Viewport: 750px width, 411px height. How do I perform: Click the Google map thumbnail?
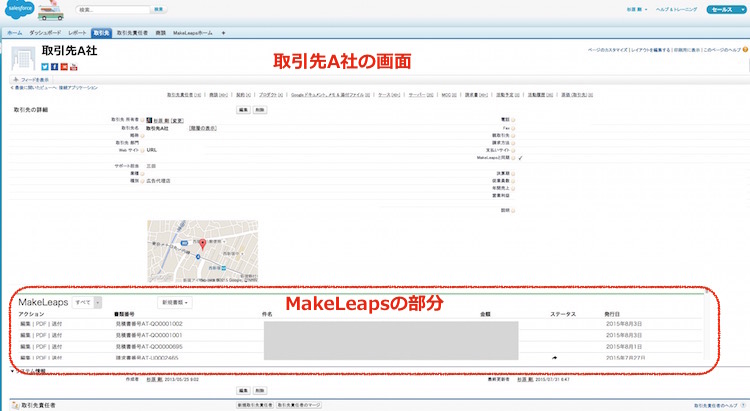point(203,251)
